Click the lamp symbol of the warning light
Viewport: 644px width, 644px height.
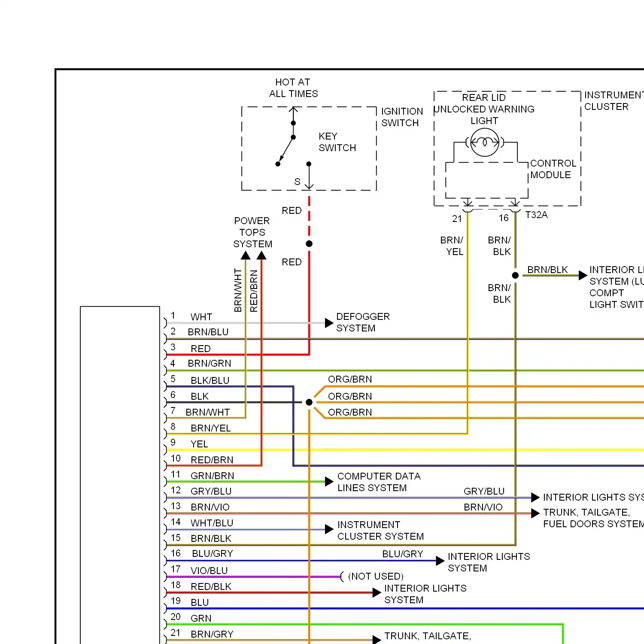485,142
